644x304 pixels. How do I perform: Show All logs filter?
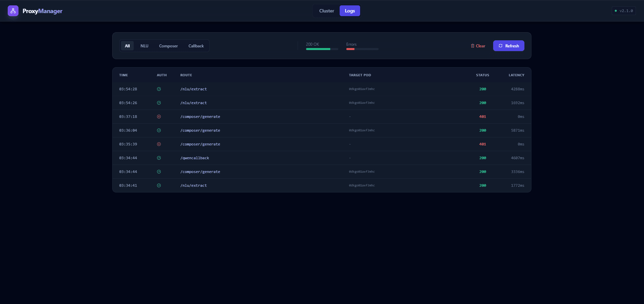point(127,46)
